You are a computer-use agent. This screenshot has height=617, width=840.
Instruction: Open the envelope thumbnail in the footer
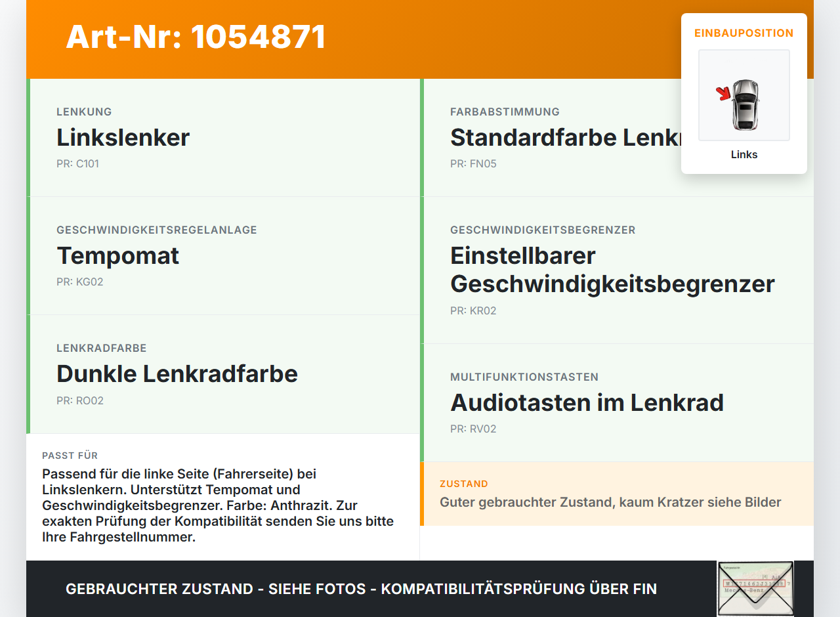[755, 588]
